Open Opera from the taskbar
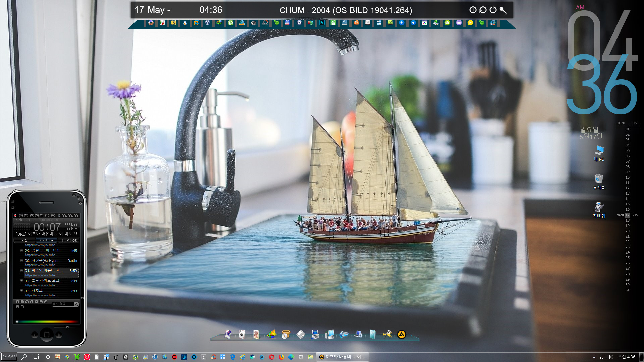 pos(271,357)
